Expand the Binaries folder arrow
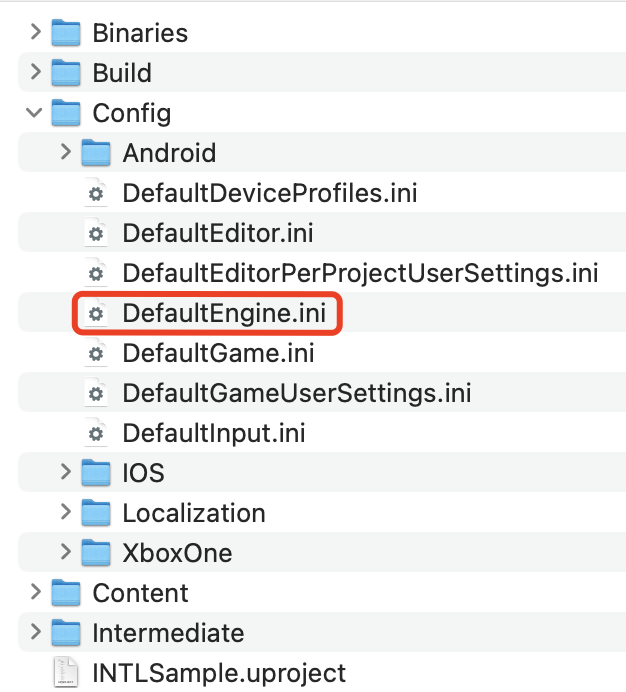The height and width of the screenshot is (692, 626). click(x=35, y=33)
